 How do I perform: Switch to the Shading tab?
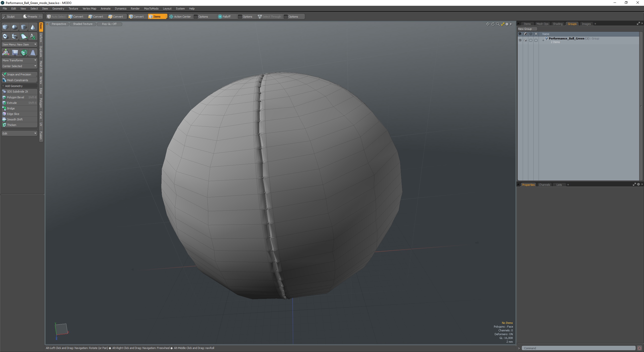tap(558, 24)
